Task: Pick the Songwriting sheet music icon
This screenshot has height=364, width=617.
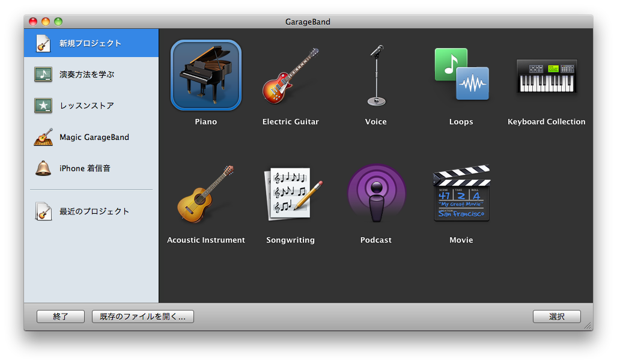Action: click(293, 193)
